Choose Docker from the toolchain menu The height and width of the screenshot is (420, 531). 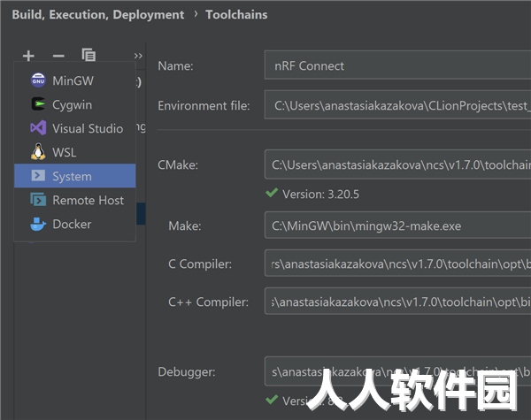[75, 224]
